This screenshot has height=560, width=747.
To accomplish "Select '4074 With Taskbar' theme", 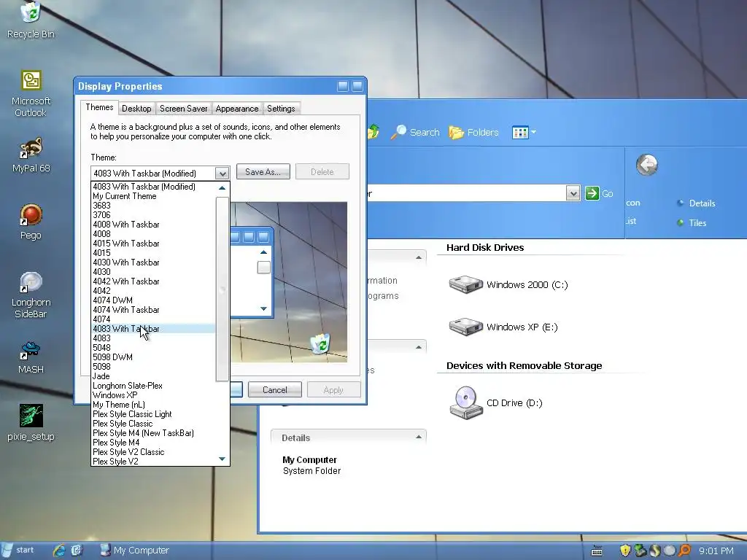I will click(153, 309).
